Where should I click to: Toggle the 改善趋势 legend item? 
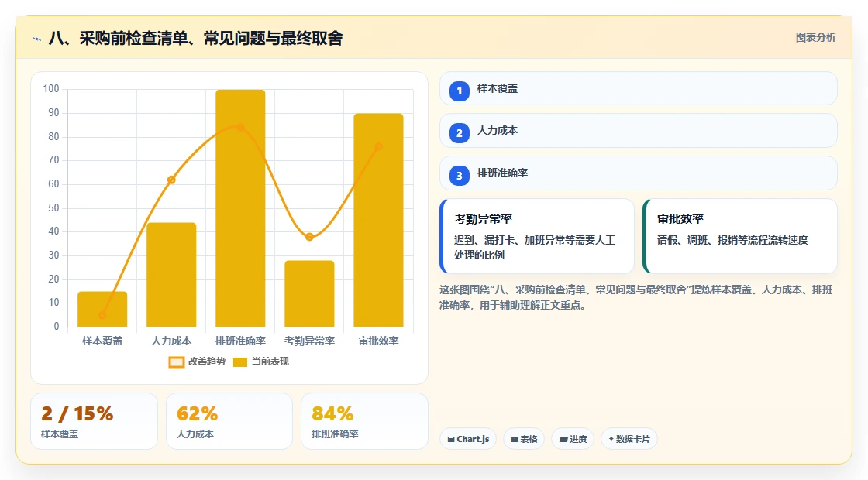tap(197, 362)
